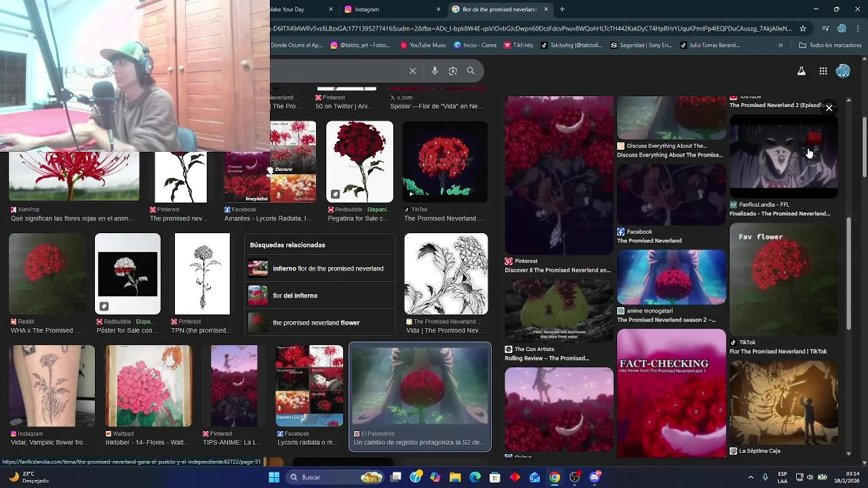Select related search the promised neverland flower

click(x=319, y=323)
